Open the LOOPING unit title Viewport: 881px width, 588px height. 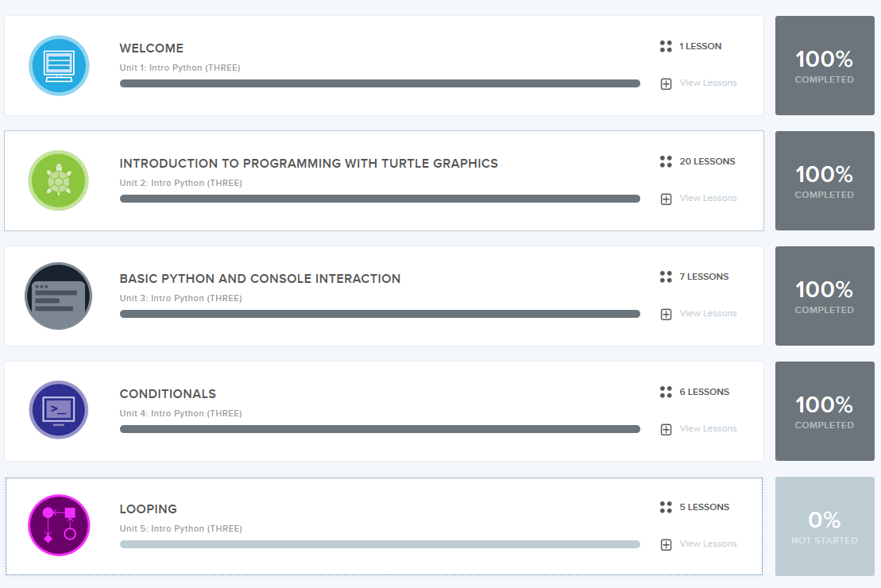[x=149, y=509]
